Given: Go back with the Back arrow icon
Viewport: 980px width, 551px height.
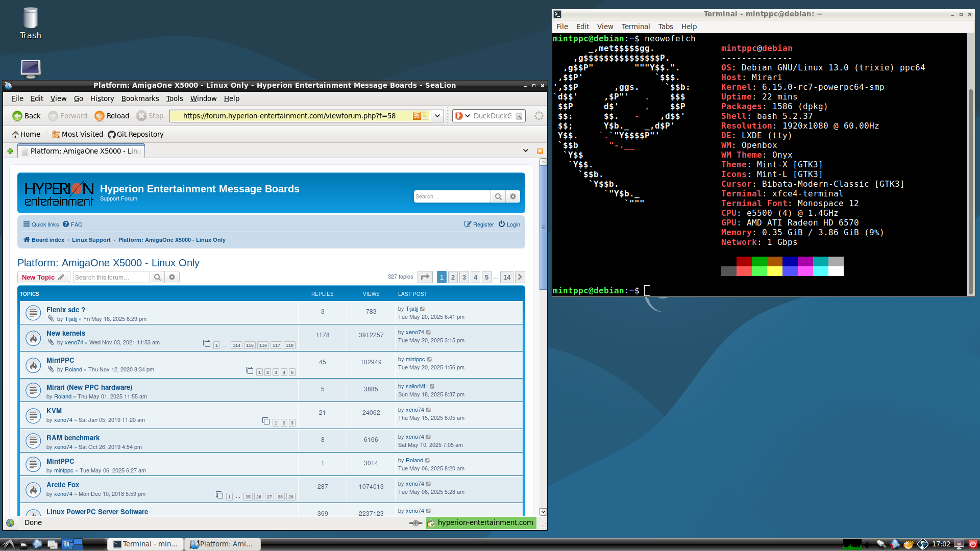Looking at the screenshot, I should click(17, 116).
